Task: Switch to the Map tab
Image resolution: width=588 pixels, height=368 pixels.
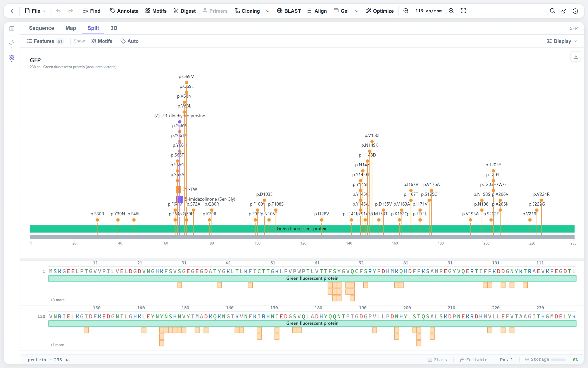Action: (71, 28)
